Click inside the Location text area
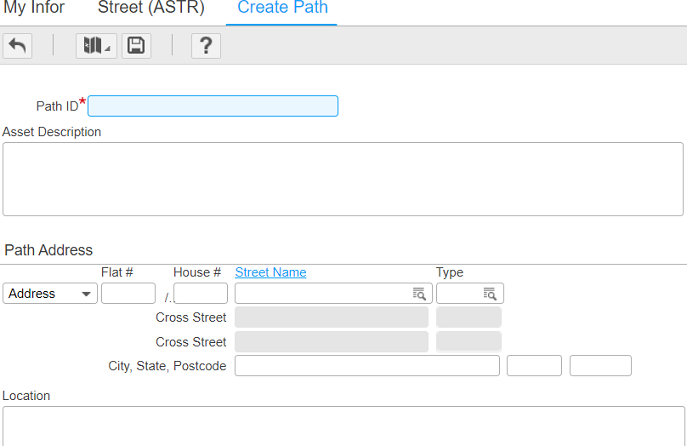 click(342, 426)
